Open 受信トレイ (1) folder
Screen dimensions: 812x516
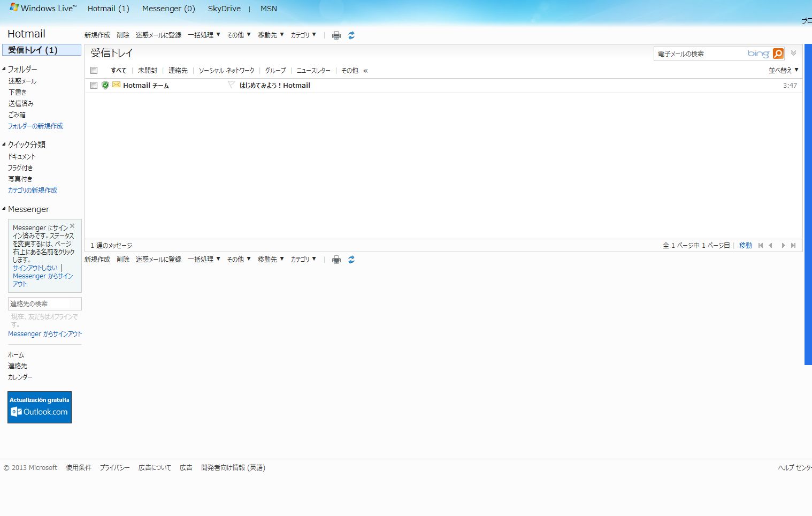[x=42, y=50]
